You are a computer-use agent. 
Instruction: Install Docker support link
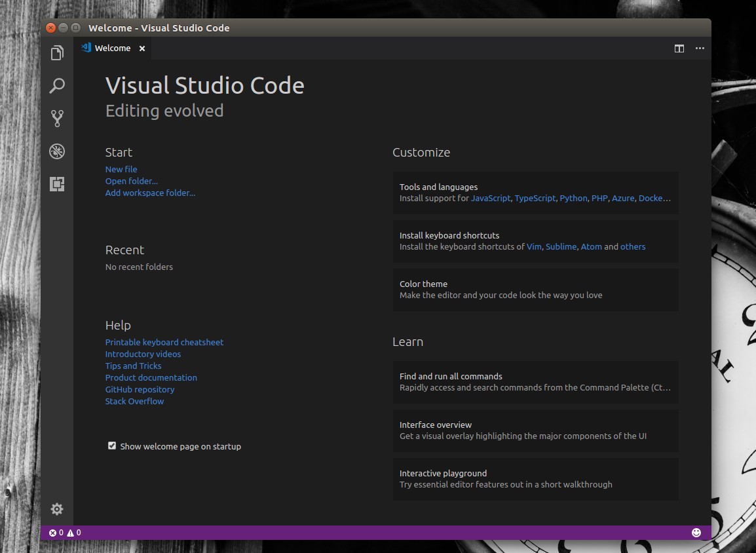654,198
